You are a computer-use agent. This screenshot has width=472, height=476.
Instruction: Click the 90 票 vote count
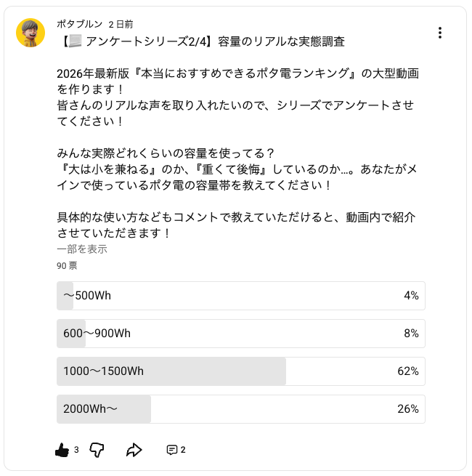[67, 266]
